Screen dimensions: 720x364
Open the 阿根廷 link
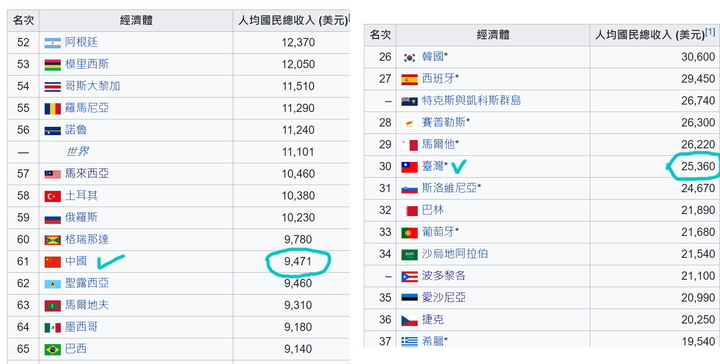[81, 42]
